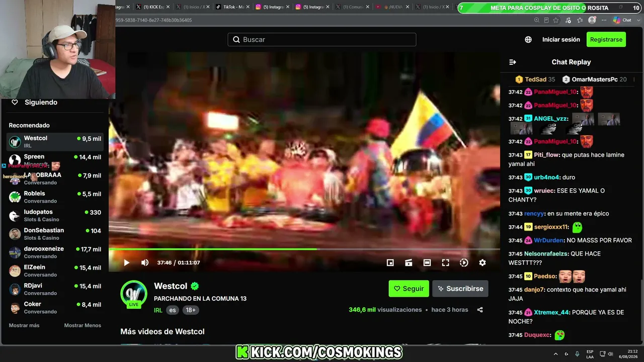
Task: Click username Nelsonrafaelzs in chat
Action: tap(546, 254)
